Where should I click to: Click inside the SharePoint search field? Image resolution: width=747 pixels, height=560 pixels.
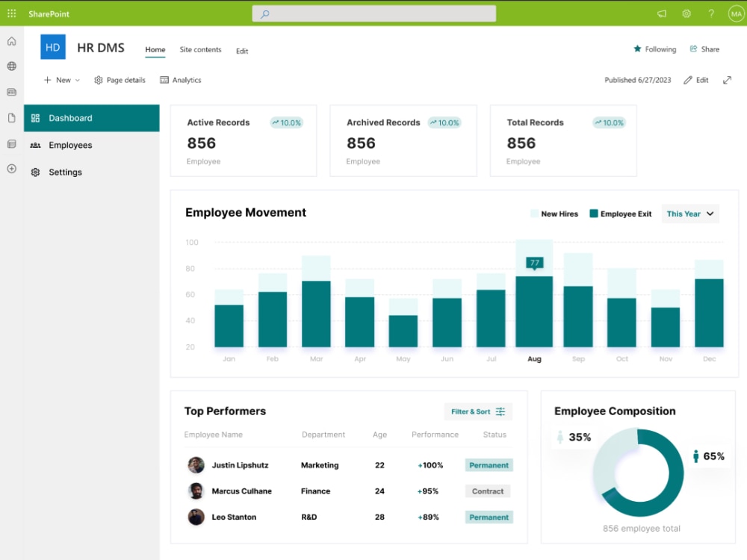click(374, 13)
